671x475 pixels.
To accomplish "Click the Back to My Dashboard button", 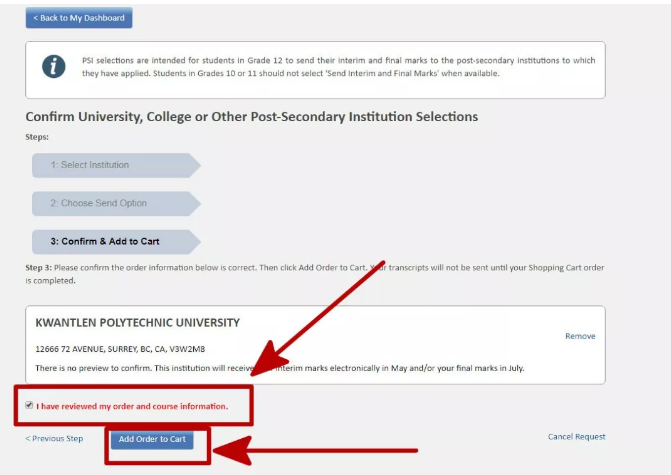I will (78, 18).
